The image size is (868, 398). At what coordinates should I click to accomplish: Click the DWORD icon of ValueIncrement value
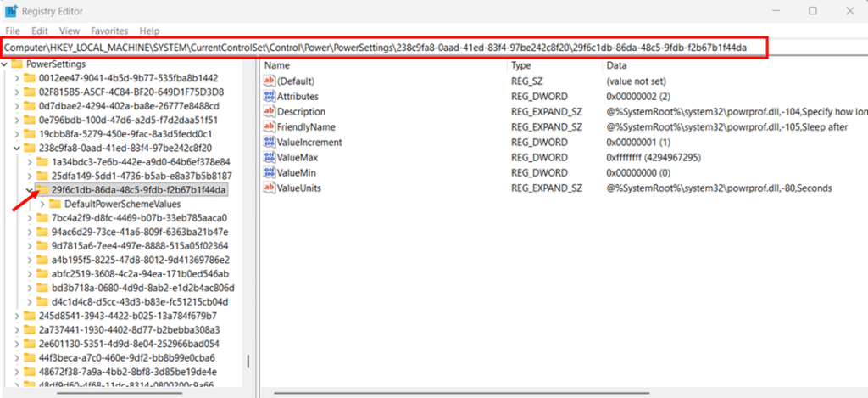pyautogui.click(x=270, y=142)
